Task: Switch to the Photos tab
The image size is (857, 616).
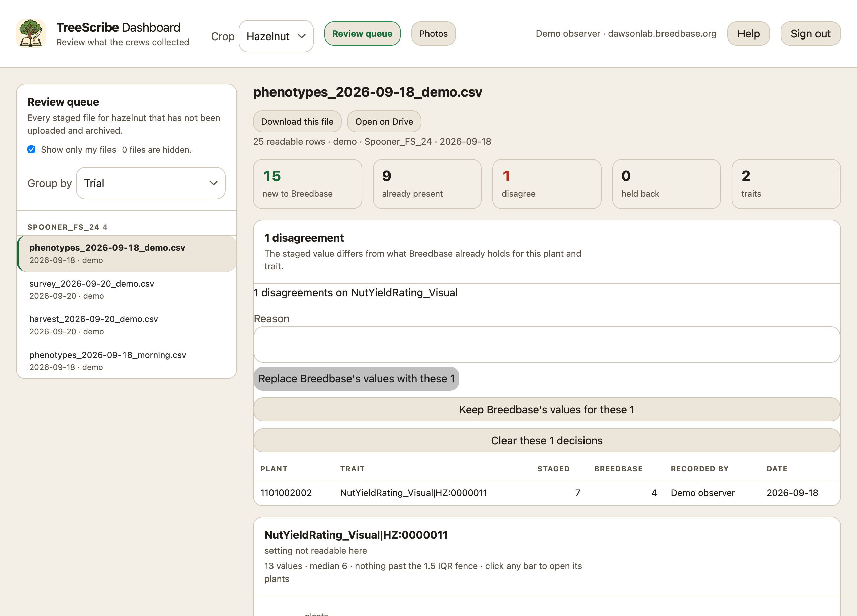Action: 434,33
